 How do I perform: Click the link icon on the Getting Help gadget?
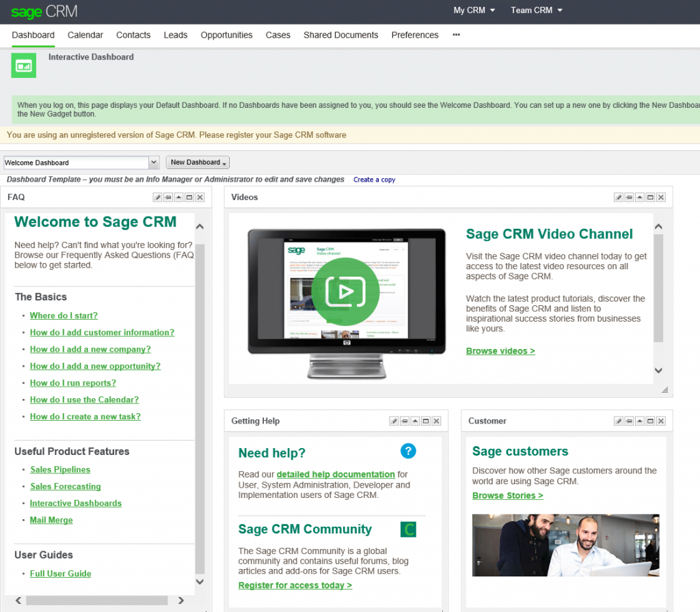tap(404, 421)
